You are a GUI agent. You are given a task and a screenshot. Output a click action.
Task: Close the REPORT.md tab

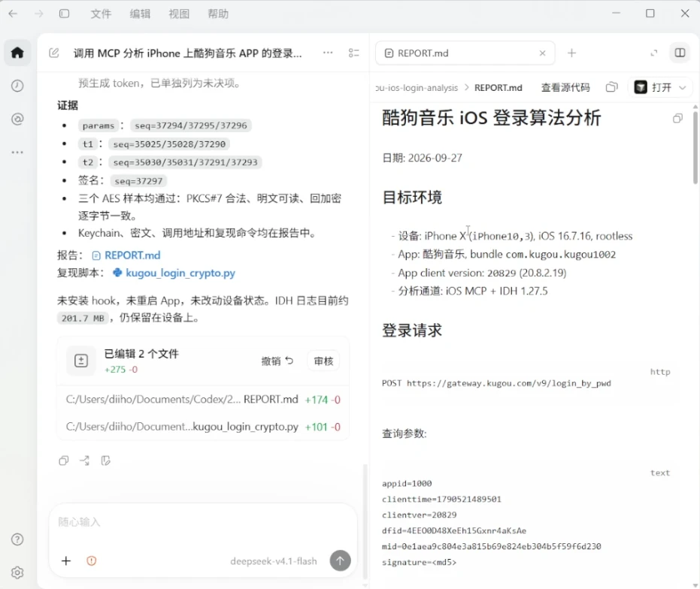tap(542, 53)
